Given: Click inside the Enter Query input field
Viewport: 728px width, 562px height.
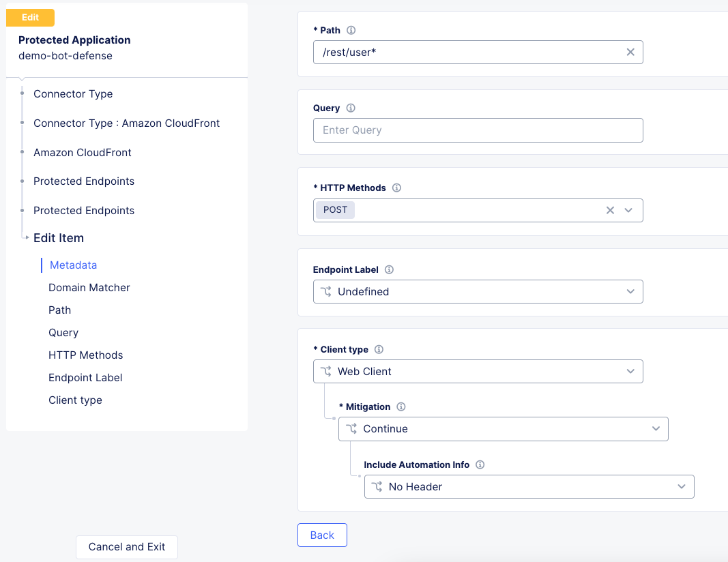Looking at the screenshot, I should 478,130.
